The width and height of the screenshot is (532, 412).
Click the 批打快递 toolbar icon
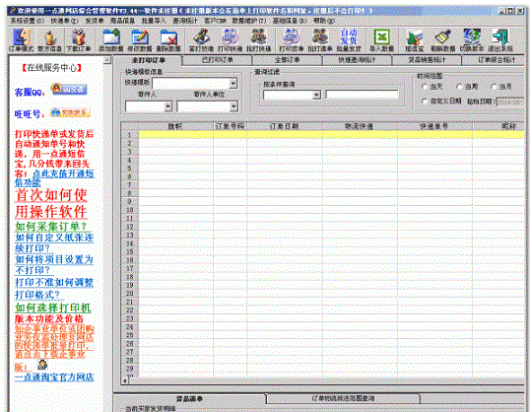click(x=258, y=40)
